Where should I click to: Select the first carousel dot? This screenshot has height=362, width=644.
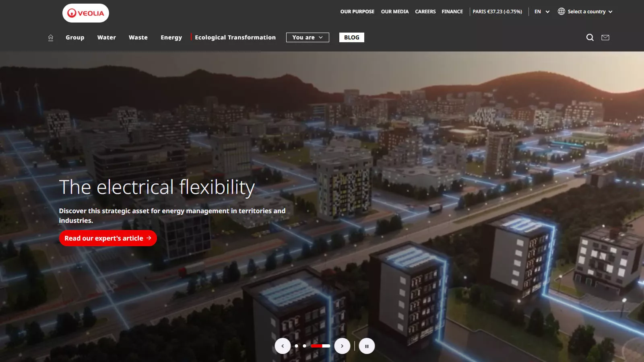[x=297, y=346]
